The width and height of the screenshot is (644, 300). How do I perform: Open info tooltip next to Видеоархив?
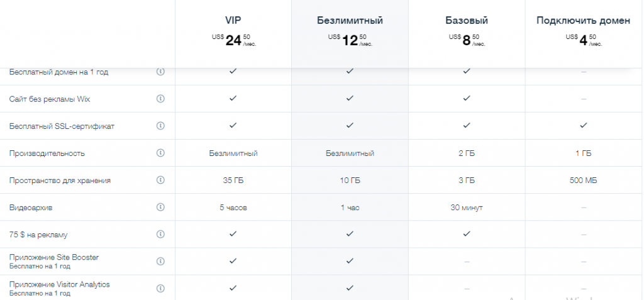coord(160,207)
